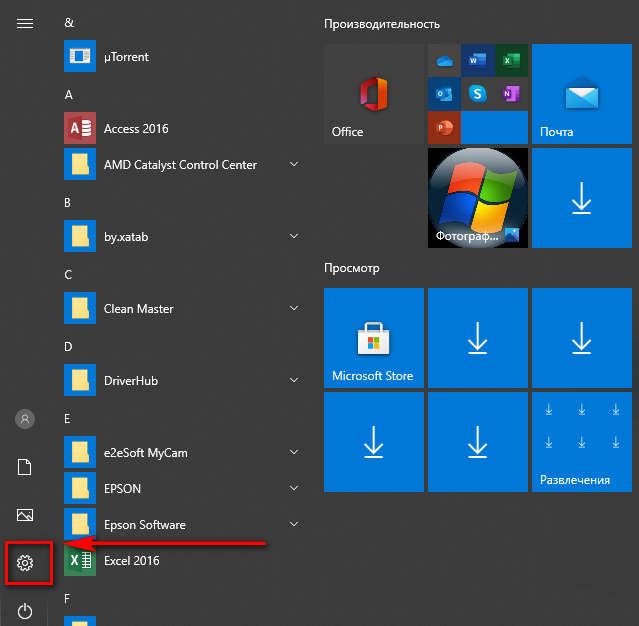
Task: Click the download tile beside Фотографии
Action: 582,198
